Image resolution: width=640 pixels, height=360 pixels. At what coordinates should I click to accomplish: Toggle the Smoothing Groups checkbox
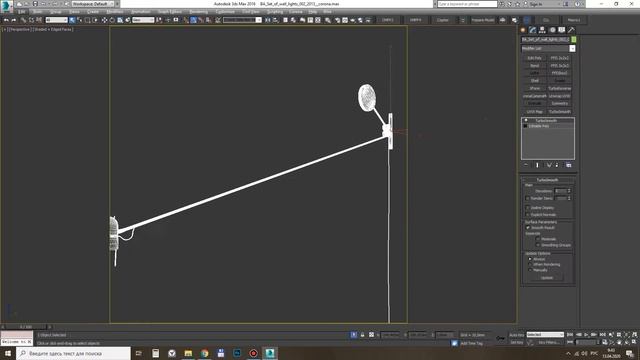tap(538, 245)
